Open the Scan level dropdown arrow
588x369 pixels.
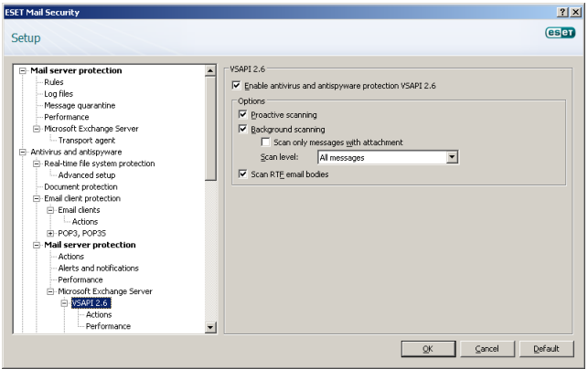point(452,157)
